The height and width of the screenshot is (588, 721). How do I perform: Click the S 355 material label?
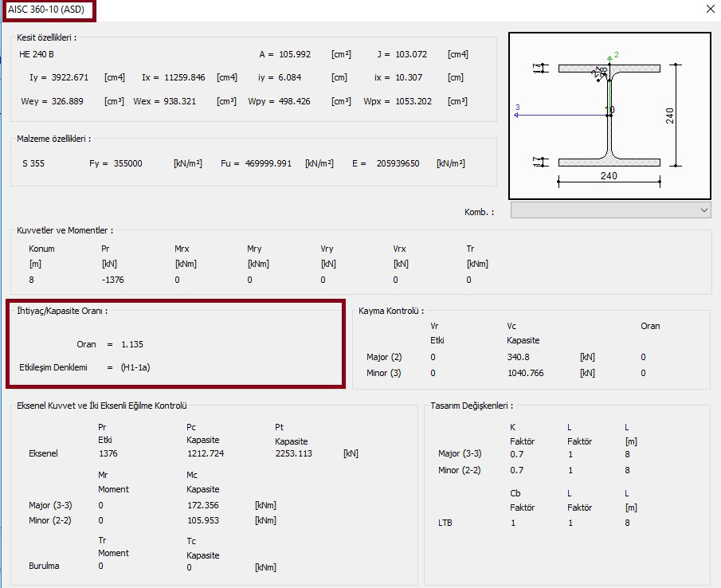(33, 163)
